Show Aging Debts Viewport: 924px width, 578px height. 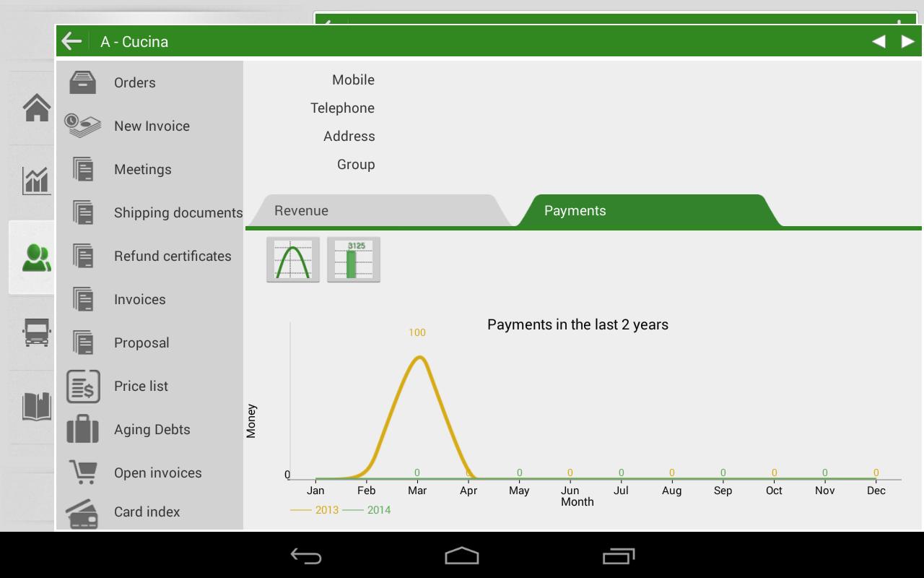point(152,430)
